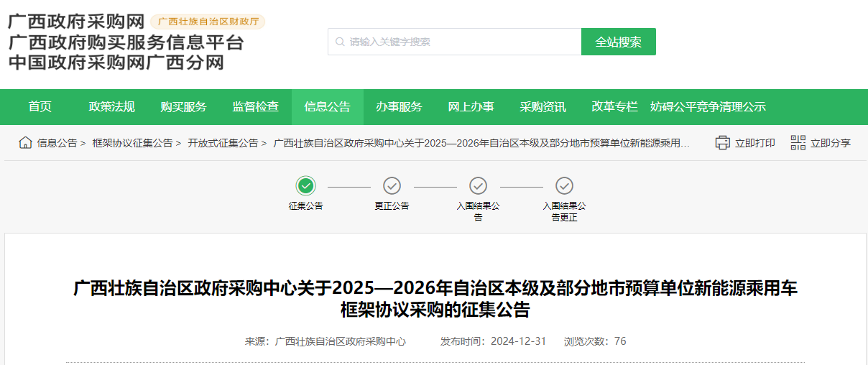Viewport: 868px width, 365px height.
Task: Click the 更正公告 step circle icon
Action: click(x=392, y=186)
